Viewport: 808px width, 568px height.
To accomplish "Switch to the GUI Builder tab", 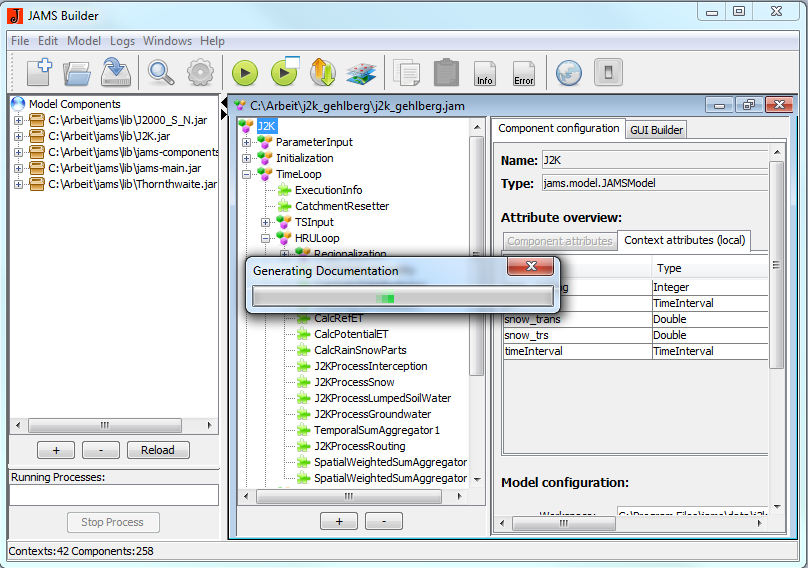I will (x=656, y=130).
